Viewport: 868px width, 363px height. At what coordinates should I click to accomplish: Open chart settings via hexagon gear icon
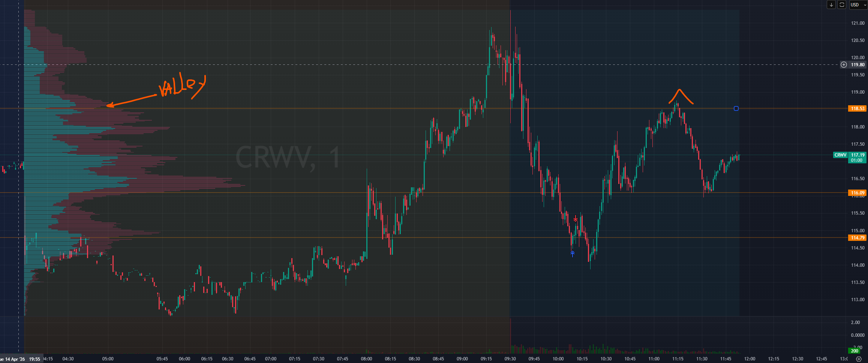(859, 359)
